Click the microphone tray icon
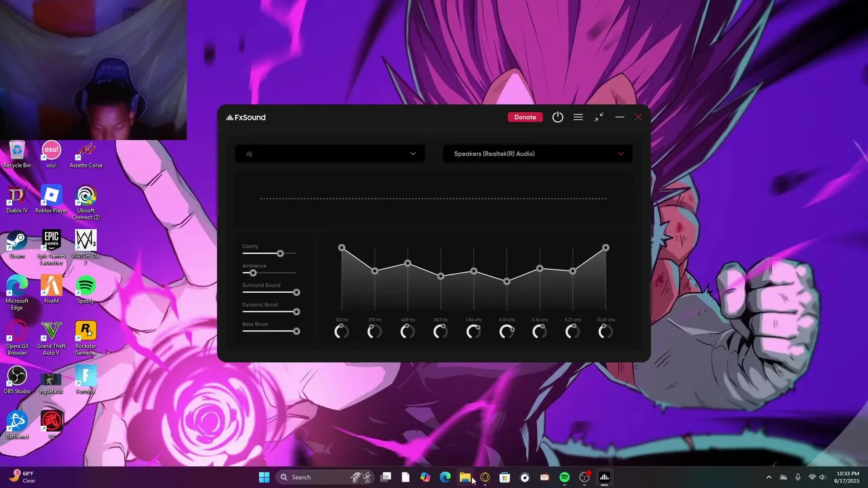868x488 pixels. 797,477
